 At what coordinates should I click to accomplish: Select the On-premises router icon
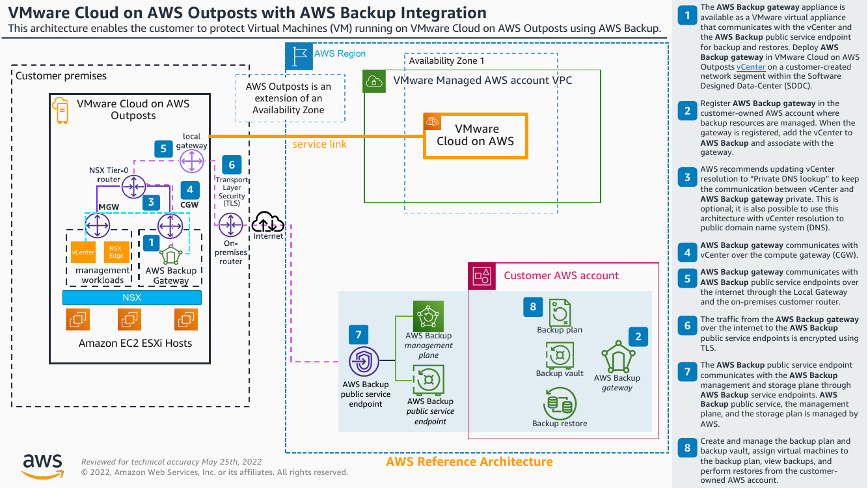point(230,225)
